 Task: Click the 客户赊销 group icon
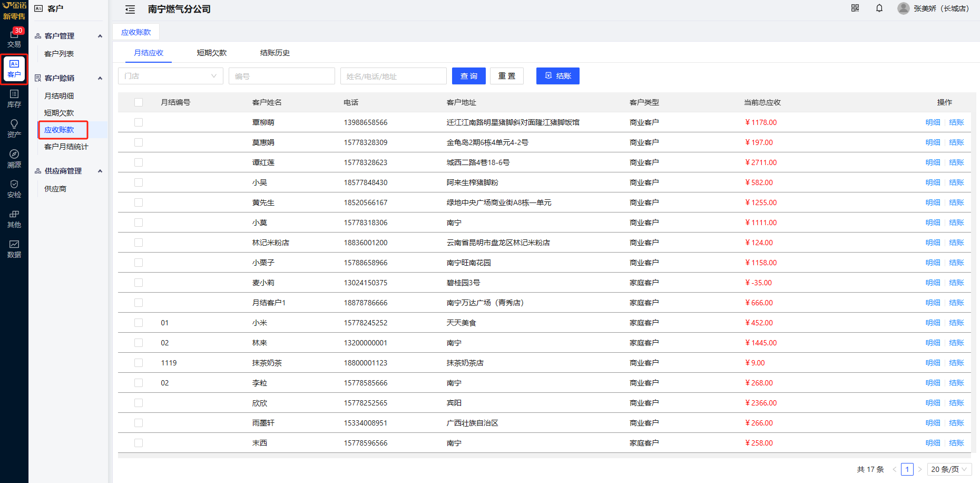click(38, 78)
